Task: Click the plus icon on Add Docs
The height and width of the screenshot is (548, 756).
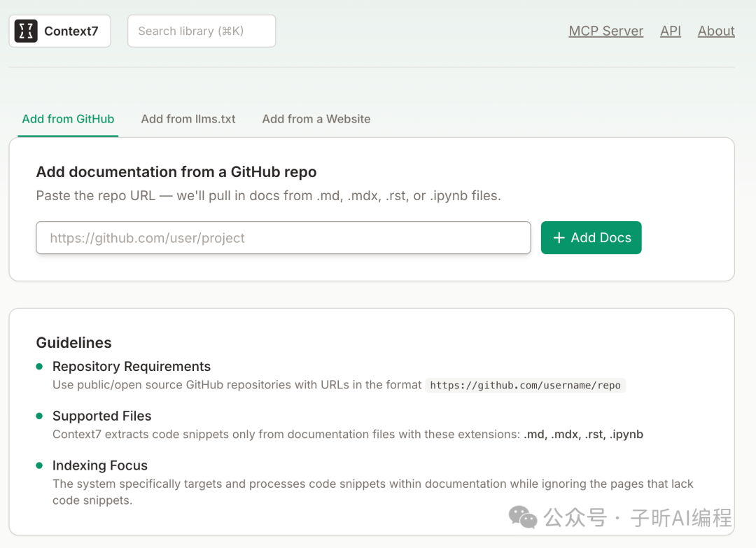Action: pyautogui.click(x=559, y=238)
